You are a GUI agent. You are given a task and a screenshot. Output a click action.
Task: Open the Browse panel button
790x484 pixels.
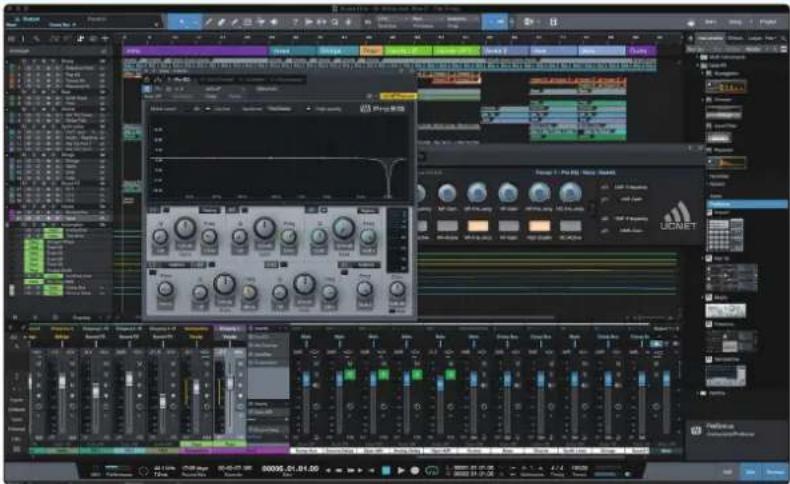pyautogui.click(x=775, y=472)
